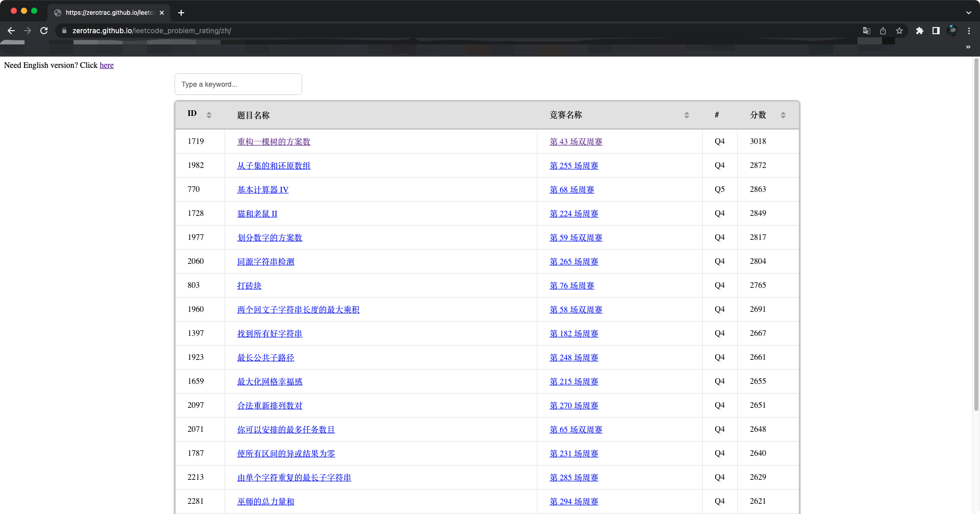This screenshot has width=980, height=514.
Task: Open the contest link 第 43 场双周赛
Action: coord(576,141)
